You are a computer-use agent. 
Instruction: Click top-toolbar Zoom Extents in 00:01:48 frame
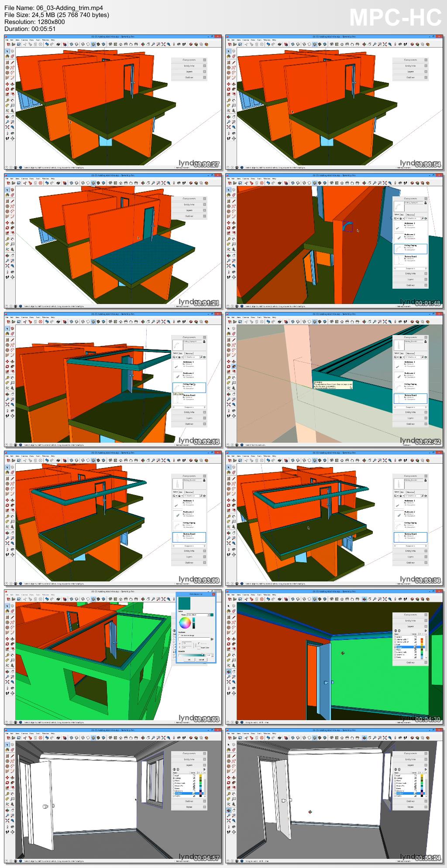tap(385, 183)
